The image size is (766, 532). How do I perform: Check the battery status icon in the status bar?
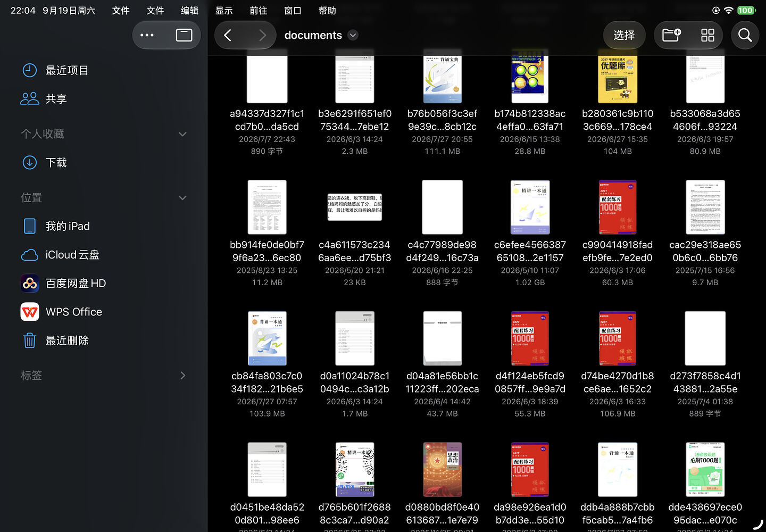(x=746, y=11)
